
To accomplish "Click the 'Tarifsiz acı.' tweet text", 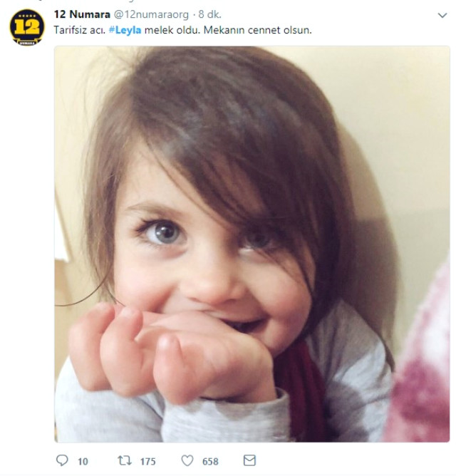I will coord(79,30).
